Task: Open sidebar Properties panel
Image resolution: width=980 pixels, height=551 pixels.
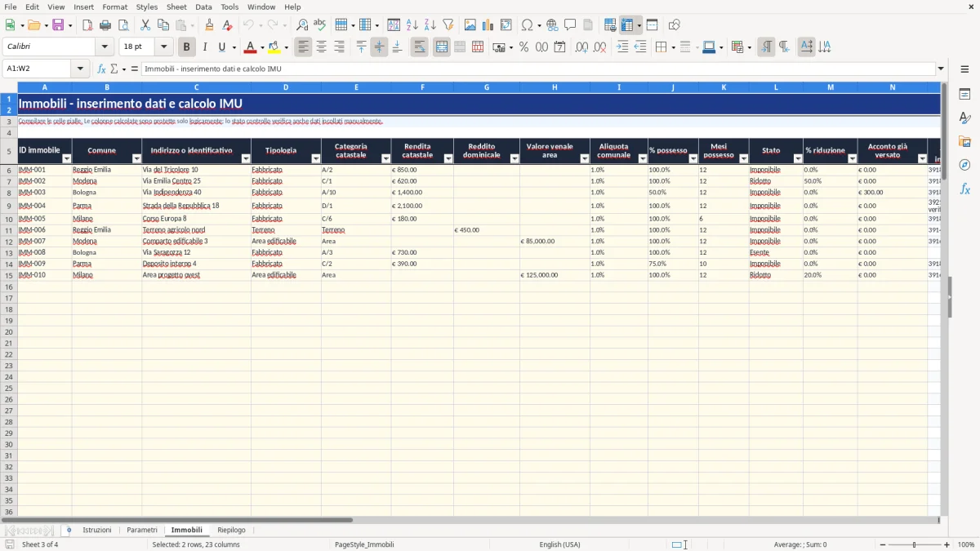Action: (x=964, y=95)
